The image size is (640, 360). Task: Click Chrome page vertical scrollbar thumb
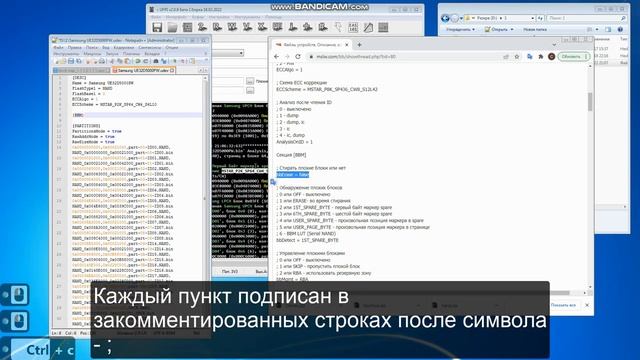[590, 102]
